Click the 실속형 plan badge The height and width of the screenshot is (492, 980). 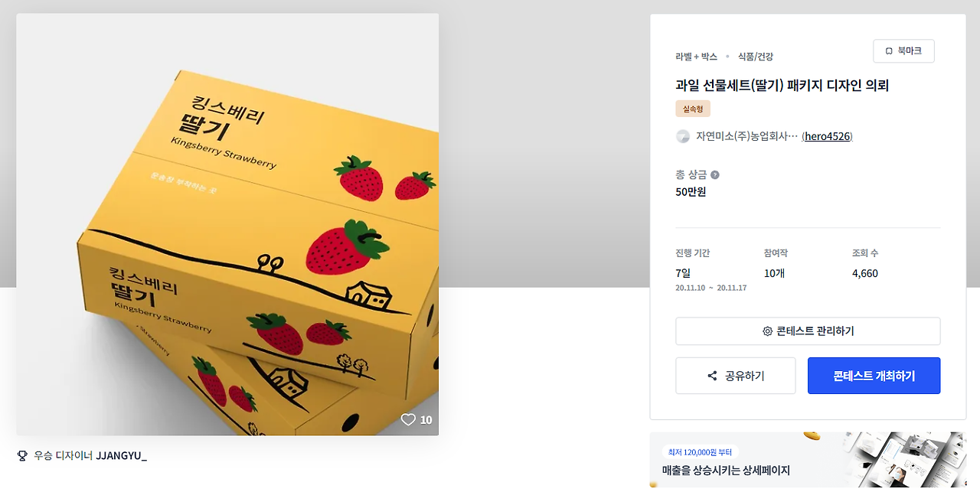click(x=693, y=109)
